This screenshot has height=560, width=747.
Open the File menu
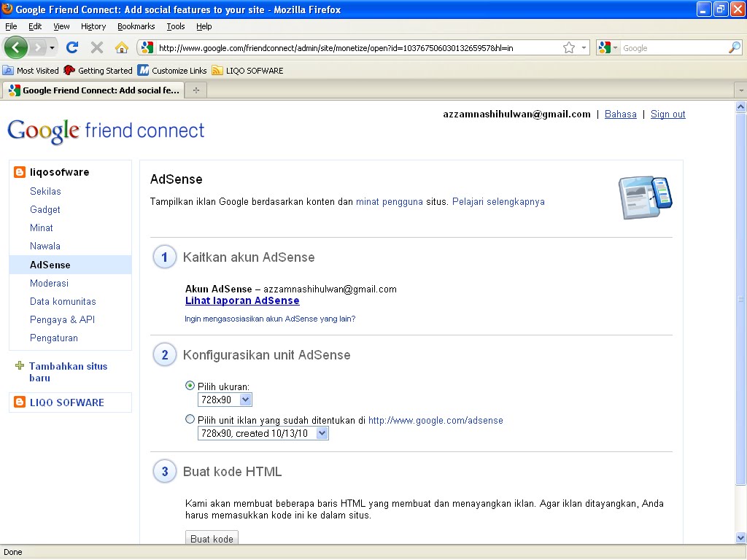[x=11, y=26]
